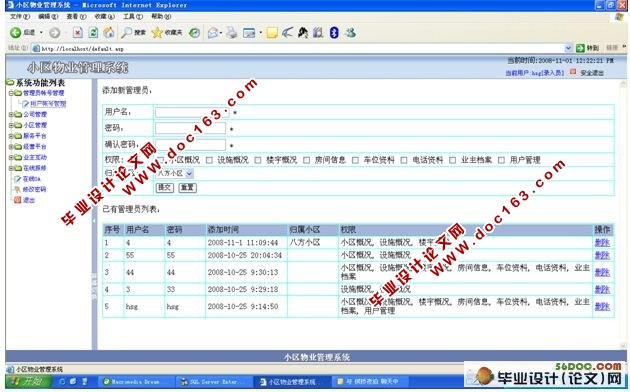Click the Mail envelope toolbar icon

[213, 33]
